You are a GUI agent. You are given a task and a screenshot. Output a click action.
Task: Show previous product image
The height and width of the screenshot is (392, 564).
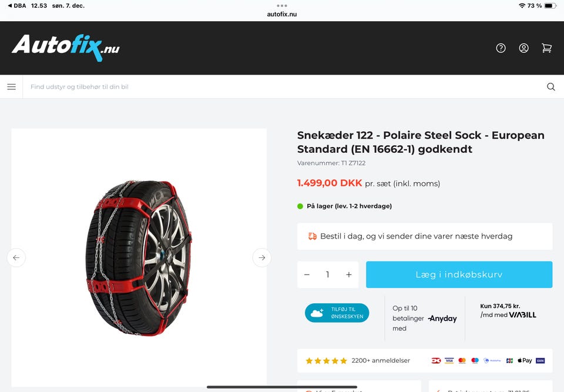coord(16,257)
